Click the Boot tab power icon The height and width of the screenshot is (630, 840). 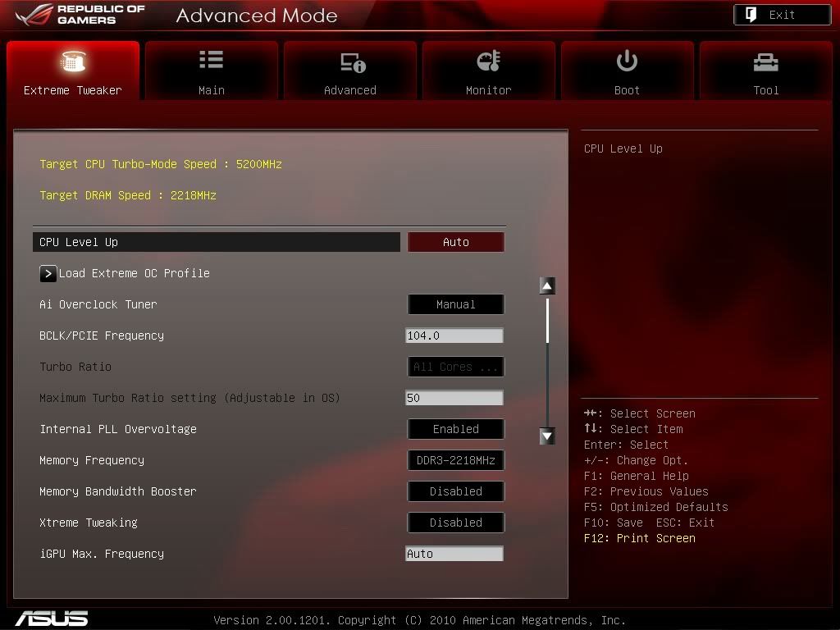627,61
